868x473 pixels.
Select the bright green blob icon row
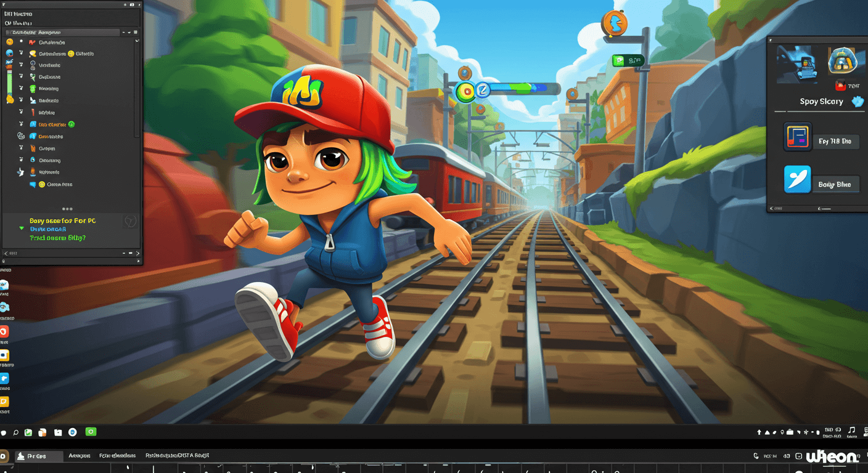(33, 89)
